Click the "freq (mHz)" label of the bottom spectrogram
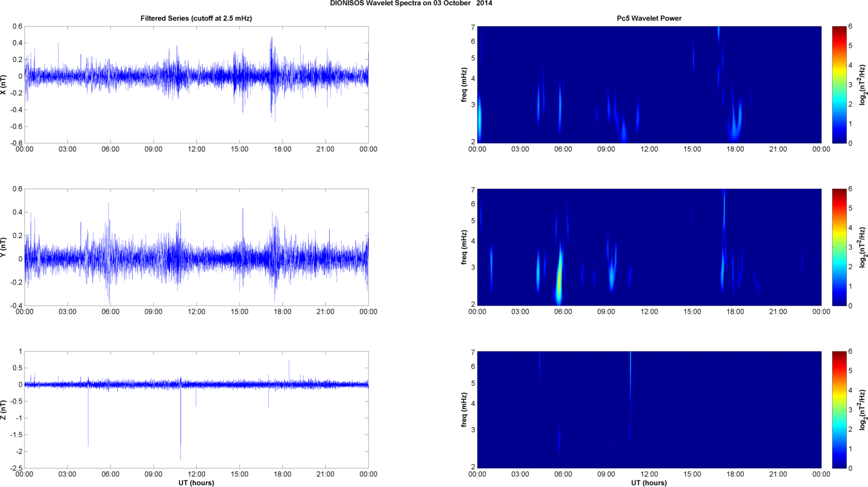This screenshot has height=487, width=868. click(x=464, y=409)
